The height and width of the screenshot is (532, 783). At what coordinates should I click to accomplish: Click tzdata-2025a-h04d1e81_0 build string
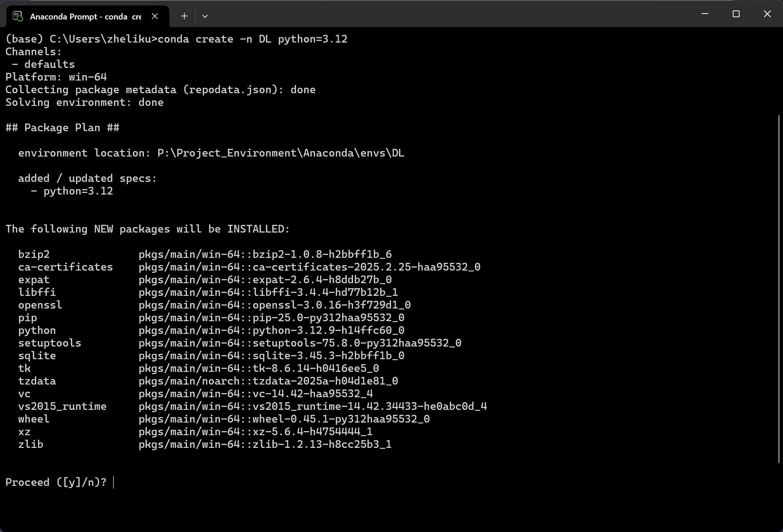[x=325, y=381]
